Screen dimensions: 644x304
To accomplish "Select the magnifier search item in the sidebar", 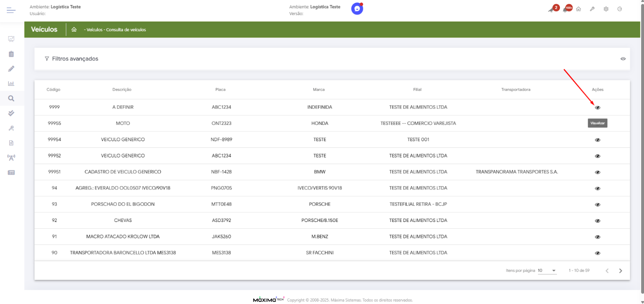I will 11,98.
